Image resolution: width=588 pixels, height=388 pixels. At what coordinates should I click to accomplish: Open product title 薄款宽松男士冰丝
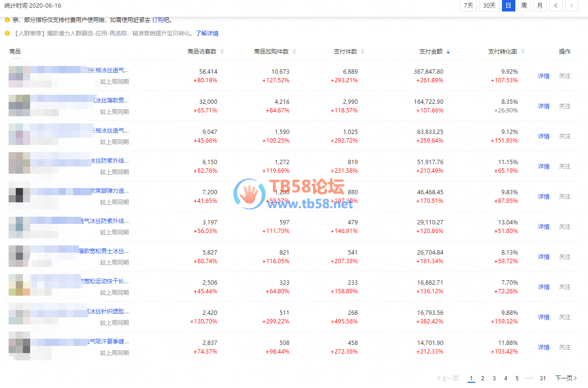104,251
